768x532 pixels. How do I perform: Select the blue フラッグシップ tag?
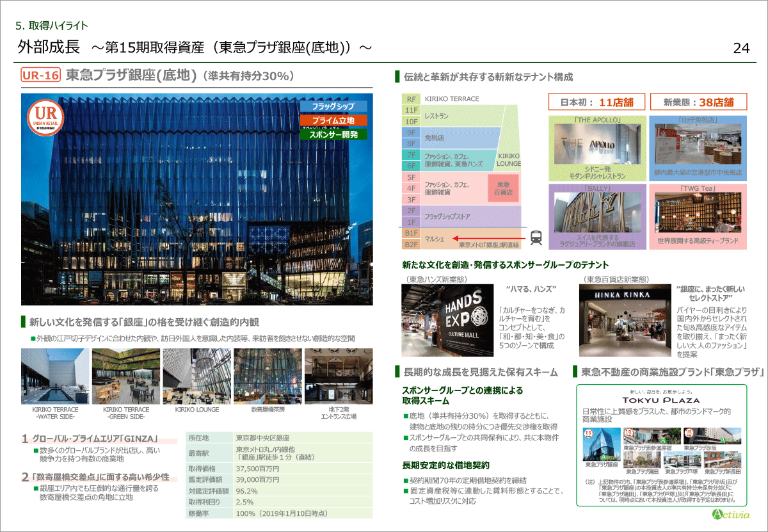pos(333,106)
